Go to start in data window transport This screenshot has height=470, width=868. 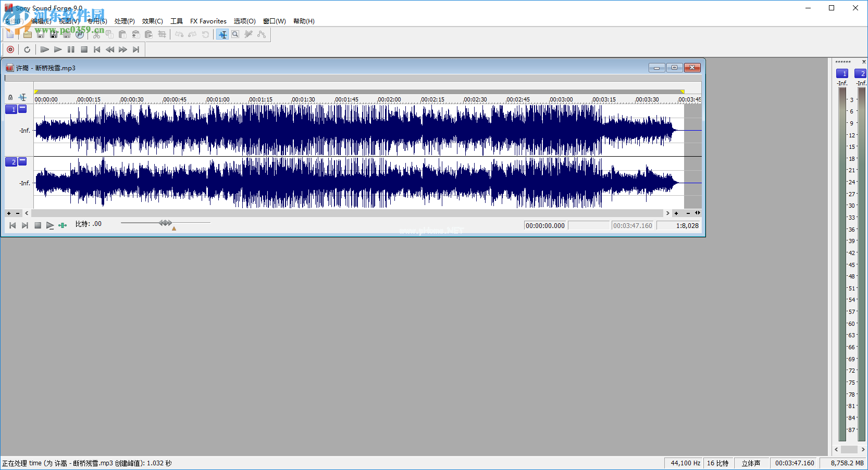point(13,225)
